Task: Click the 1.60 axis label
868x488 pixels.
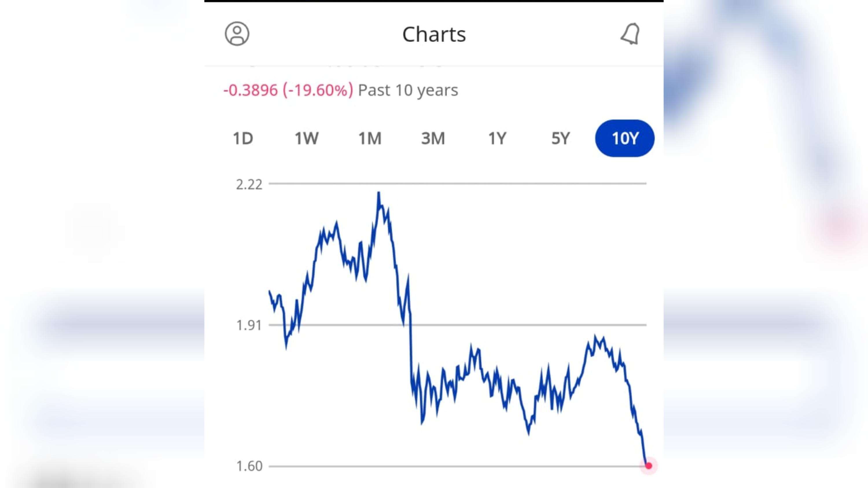Action: click(249, 466)
